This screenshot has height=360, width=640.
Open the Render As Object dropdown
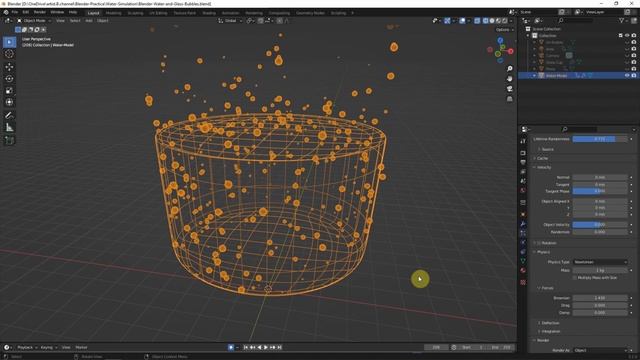pyautogui.click(x=600, y=350)
